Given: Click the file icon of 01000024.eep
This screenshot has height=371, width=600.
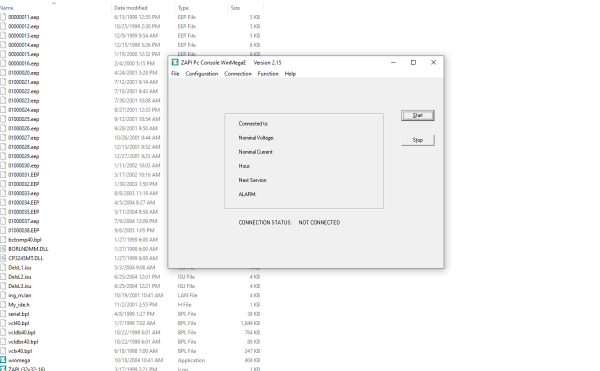Looking at the screenshot, I should coord(3,110).
